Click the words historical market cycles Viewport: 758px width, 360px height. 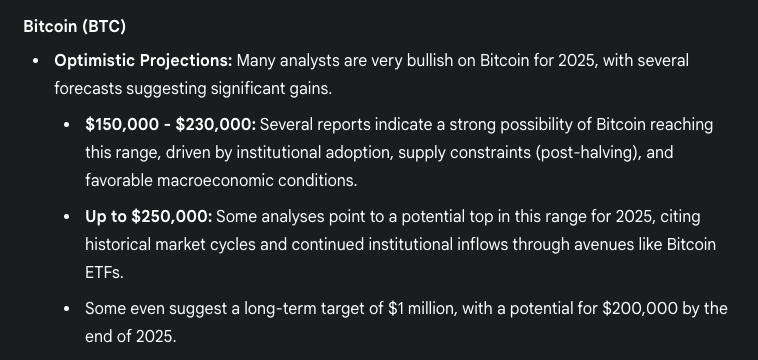[x=170, y=245]
